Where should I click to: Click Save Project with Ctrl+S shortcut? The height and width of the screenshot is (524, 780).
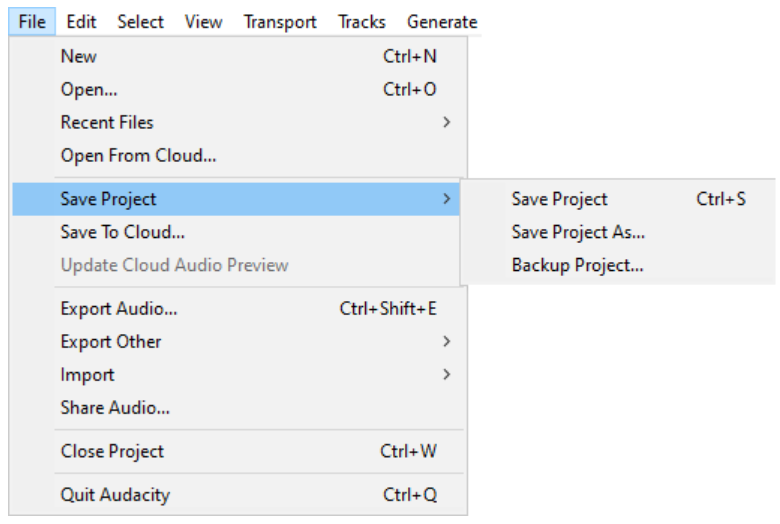(618, 199)
